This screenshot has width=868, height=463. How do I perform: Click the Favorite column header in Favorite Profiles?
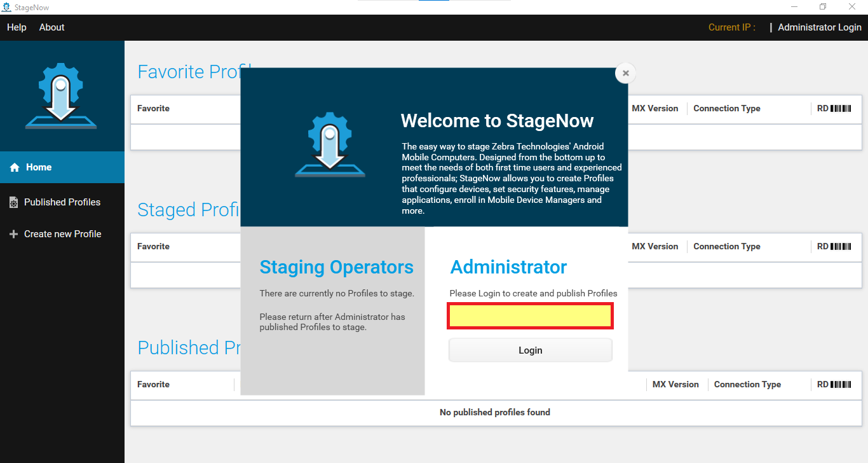pos(153,108)
